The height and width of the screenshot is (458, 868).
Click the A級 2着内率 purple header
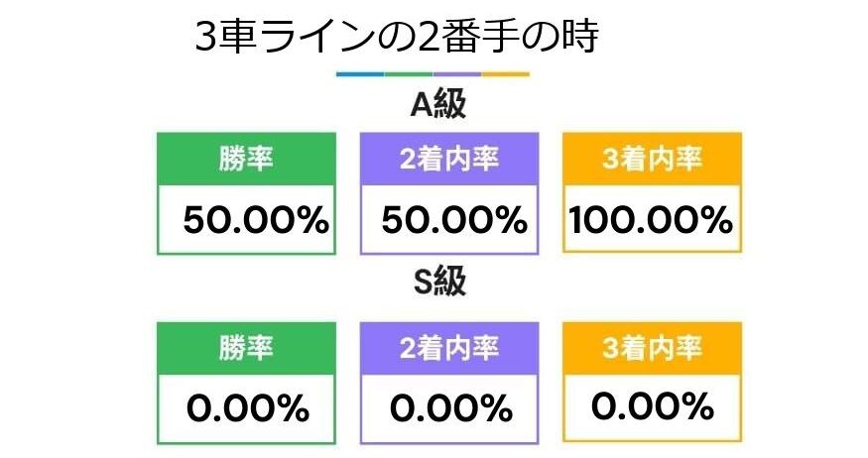[x=449, y=159]
